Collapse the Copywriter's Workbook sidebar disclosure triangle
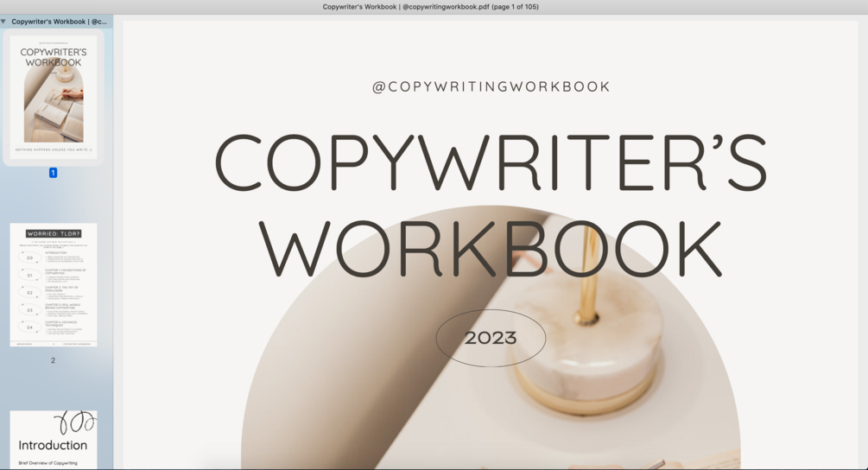868x470 pixels. (3, 22)
